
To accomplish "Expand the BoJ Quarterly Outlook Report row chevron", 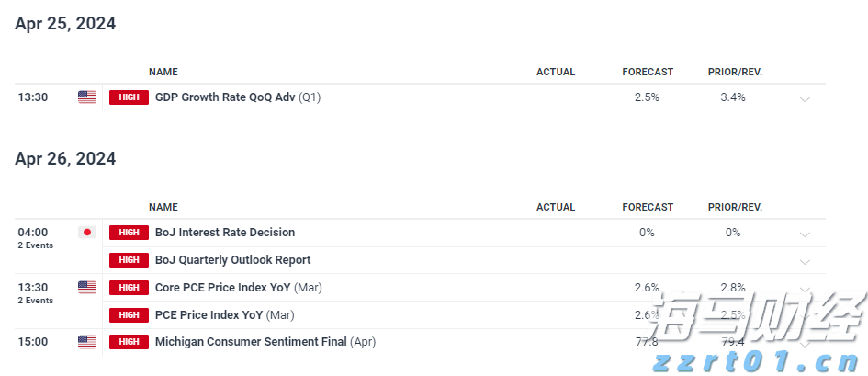I will pos(805,261).
